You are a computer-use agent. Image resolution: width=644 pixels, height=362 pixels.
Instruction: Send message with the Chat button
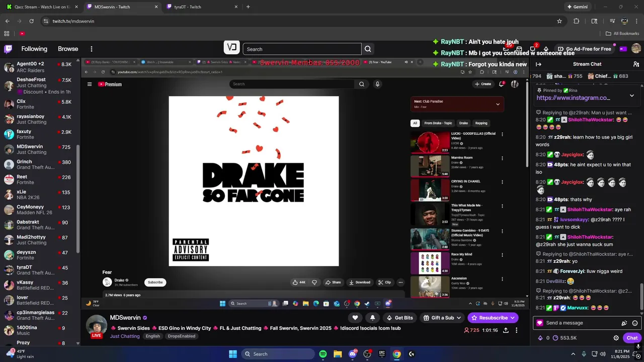(632, 338)
